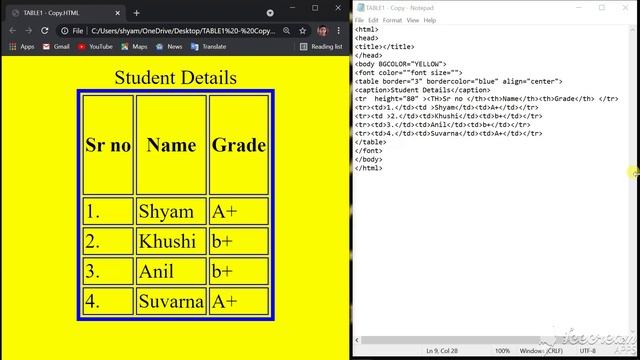The height and width of the screenshot is (360, 640).
Task: Click the 'Shyam' table cell
Action: tap(171, 211)
